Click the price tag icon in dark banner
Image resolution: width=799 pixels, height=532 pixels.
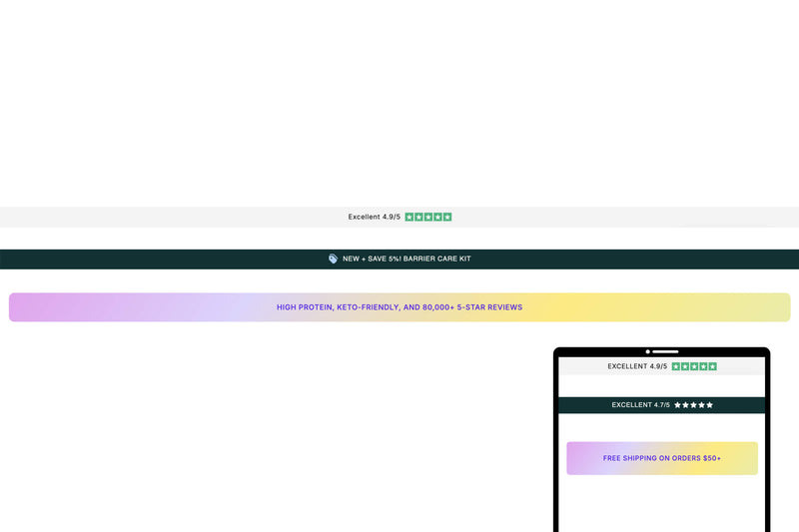point(334,259)
